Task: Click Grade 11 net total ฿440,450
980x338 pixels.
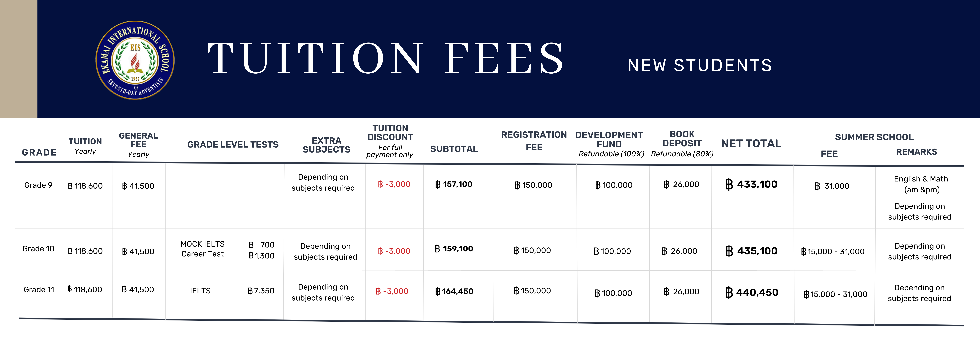Action: coord(752,292)
